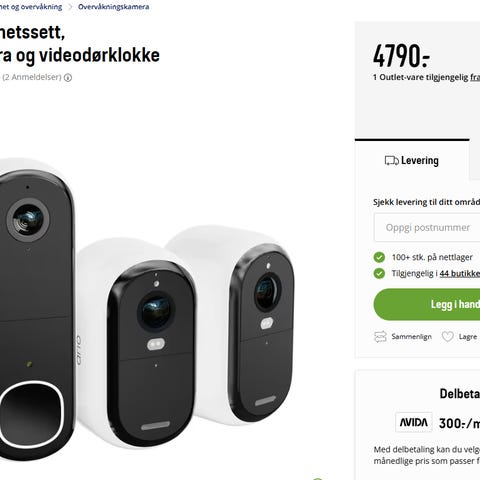This screenshot has height=480, width=480.
Task: Click the green Legg i handlekurv button
Action: 427,304
